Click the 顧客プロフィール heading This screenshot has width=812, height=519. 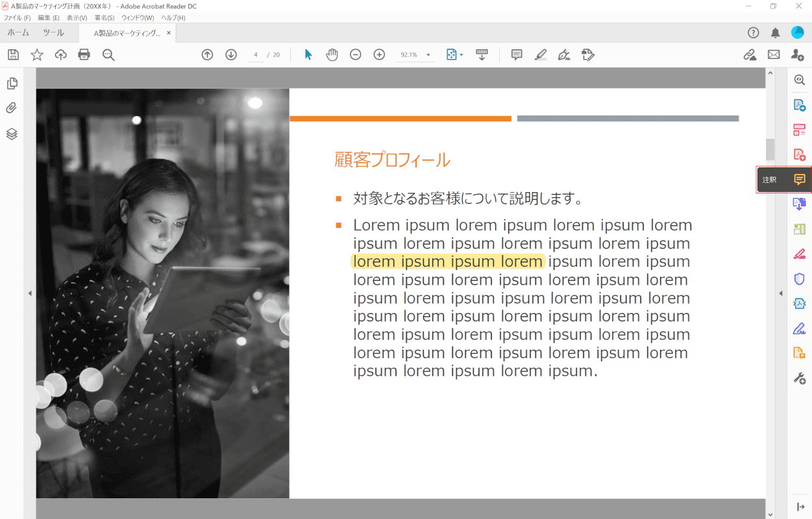pyautogui.click(x=392, y=160)
